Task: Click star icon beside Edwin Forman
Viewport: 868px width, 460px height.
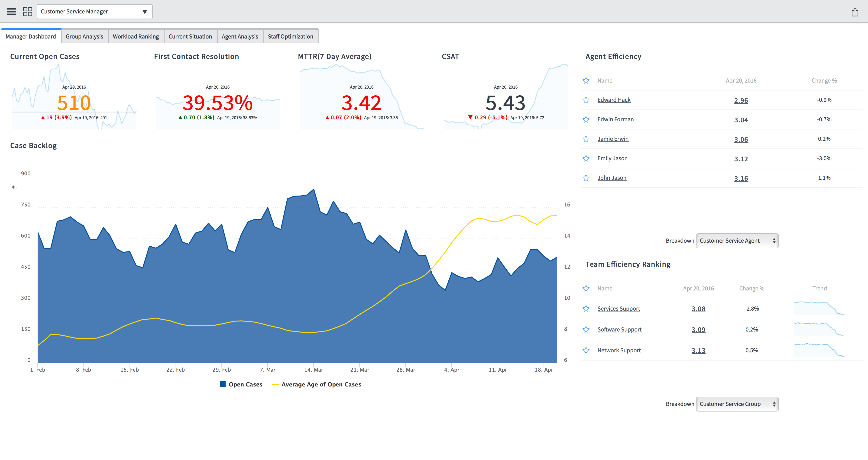Action: [x=586, y=119]
